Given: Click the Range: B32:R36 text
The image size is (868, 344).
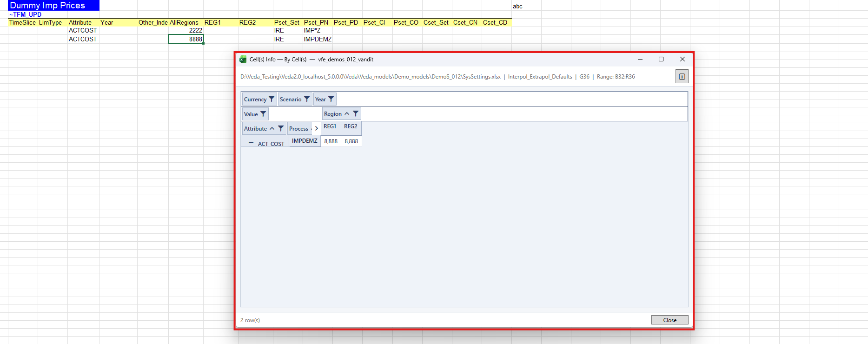Looking at the screenshot, I should coord(616,77).
